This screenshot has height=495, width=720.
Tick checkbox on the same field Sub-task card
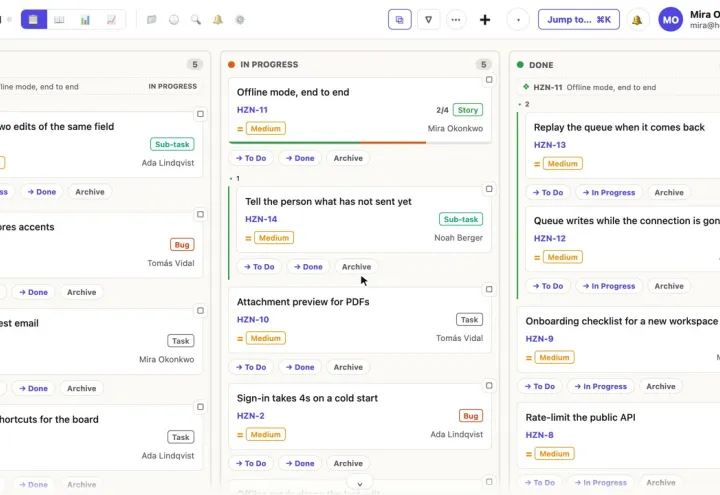(x=200, y=114)
